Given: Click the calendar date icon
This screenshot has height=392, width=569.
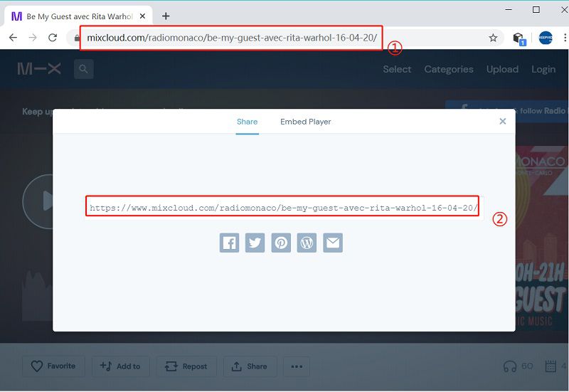Looking at the screenshot, I should coord(551,366).
